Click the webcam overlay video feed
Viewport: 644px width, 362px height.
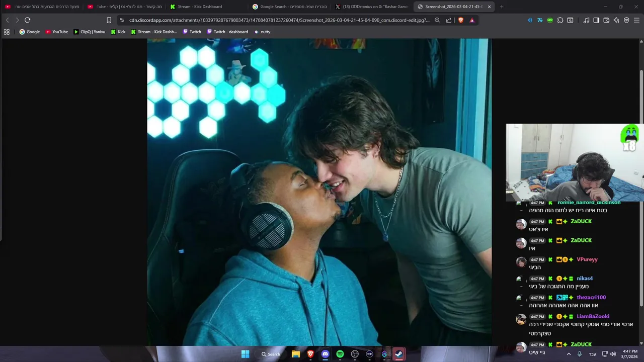(x=575, y=162)
